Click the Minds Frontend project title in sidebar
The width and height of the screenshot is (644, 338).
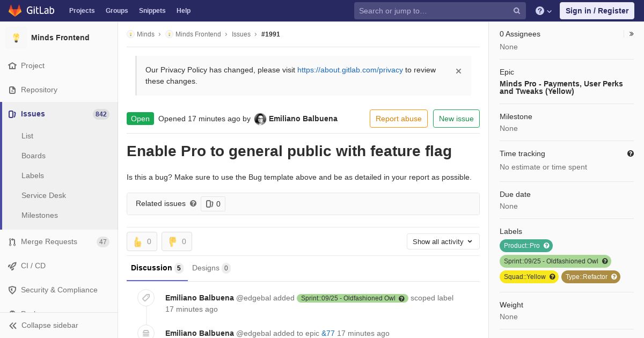(x=60, y=38)
